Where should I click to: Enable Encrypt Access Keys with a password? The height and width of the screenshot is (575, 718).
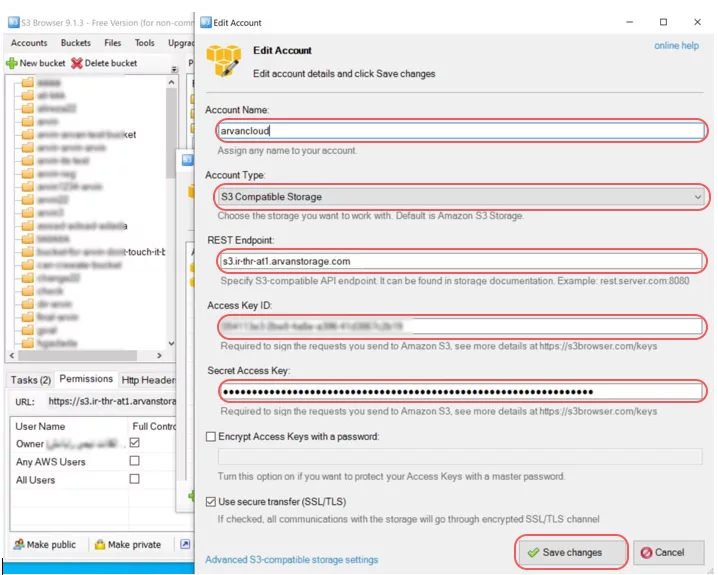point(211,437)
